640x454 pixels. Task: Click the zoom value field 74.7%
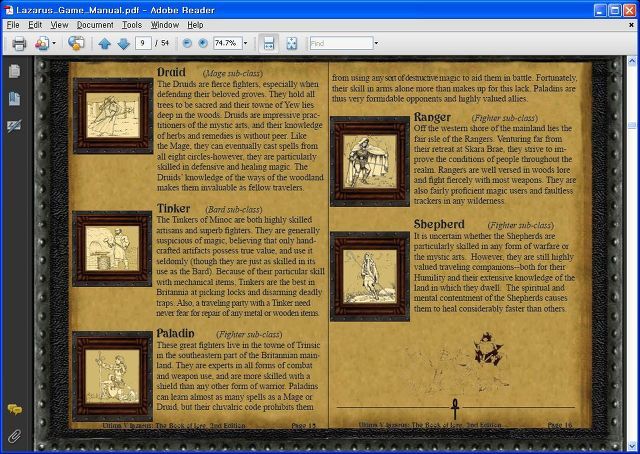pyautogui.click(x=227, y=43)
